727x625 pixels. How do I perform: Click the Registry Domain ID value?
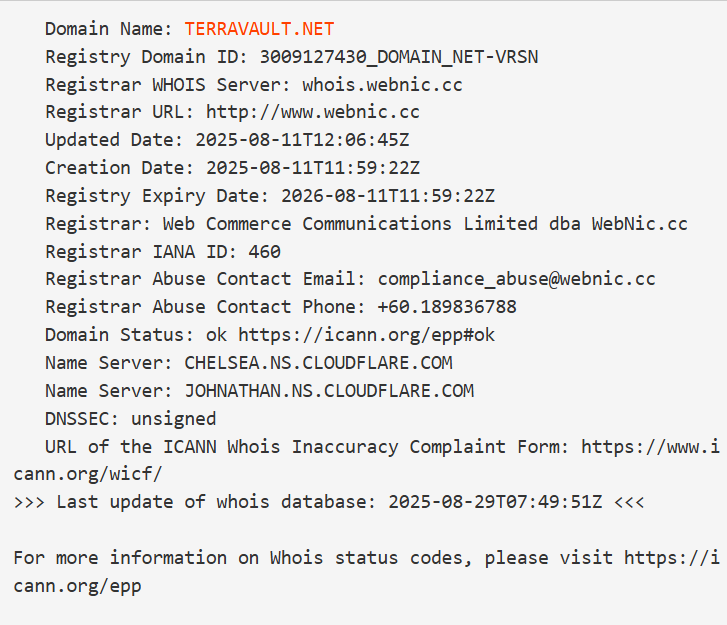click(398, 57)
